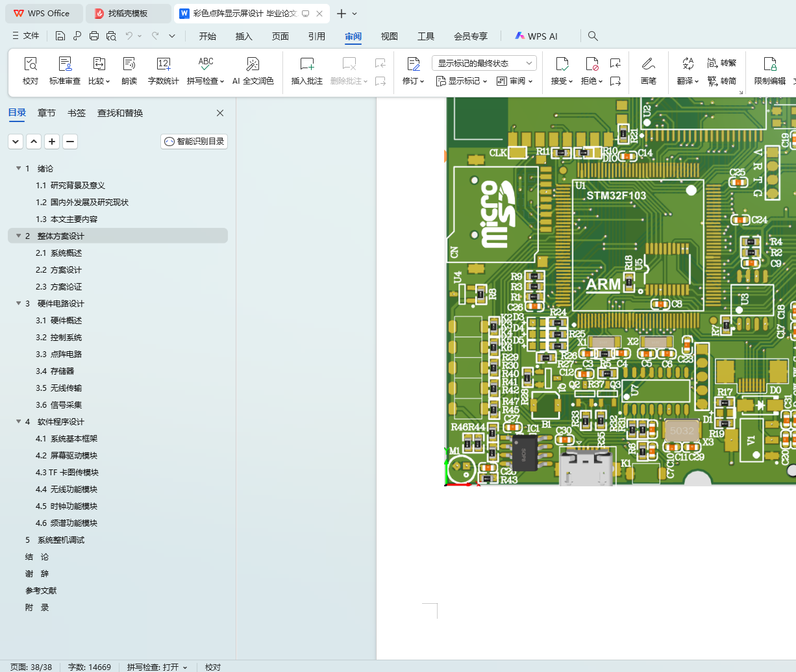Click the 修订 track changes icon
Image resolution: width=796 pixels, height=672 pixels.
pos(414,64)
